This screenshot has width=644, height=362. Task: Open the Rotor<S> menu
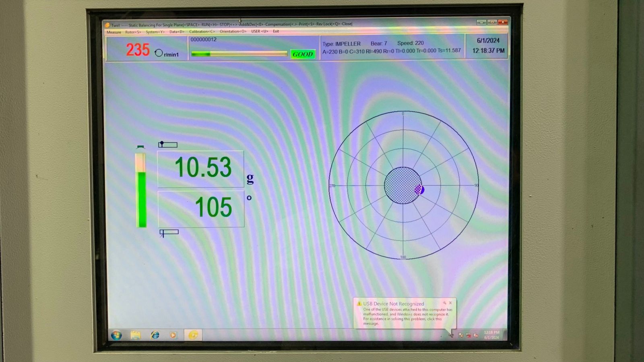pos(133,32)
